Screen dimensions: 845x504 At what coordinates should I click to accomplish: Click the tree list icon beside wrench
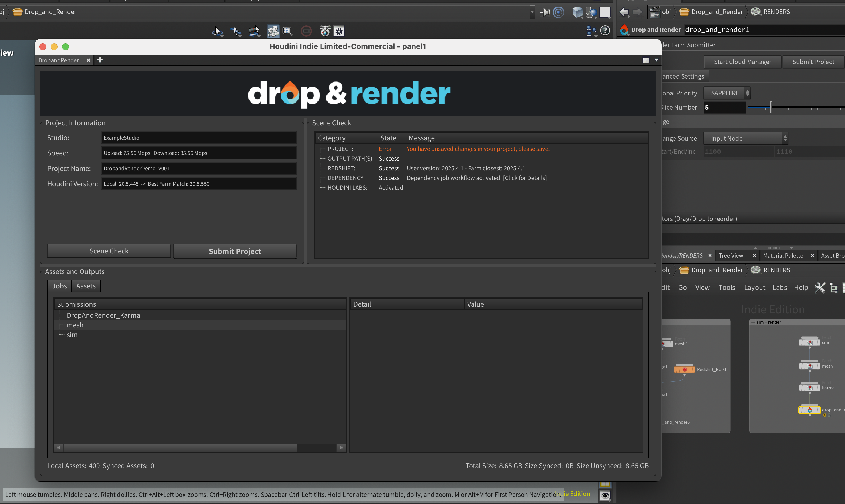click(x=834, y=288)
